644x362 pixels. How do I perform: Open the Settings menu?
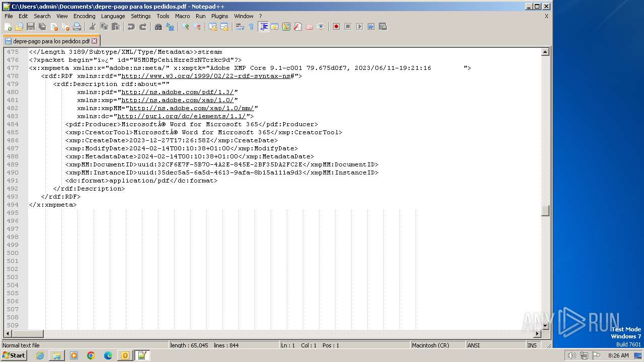140,16
